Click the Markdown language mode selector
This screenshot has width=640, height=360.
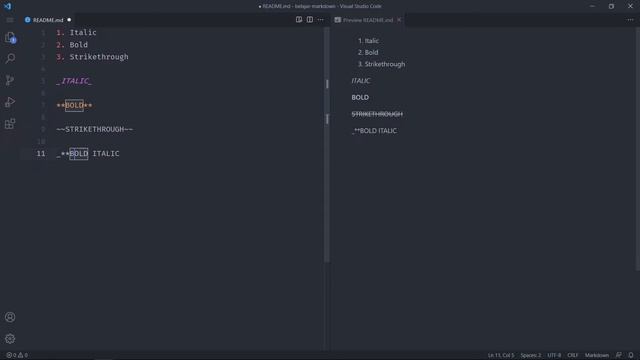click(x=597, y=355)
